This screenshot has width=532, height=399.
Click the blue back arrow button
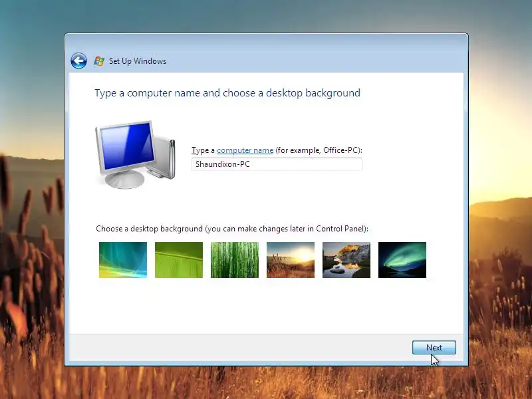tap(78, 61)
